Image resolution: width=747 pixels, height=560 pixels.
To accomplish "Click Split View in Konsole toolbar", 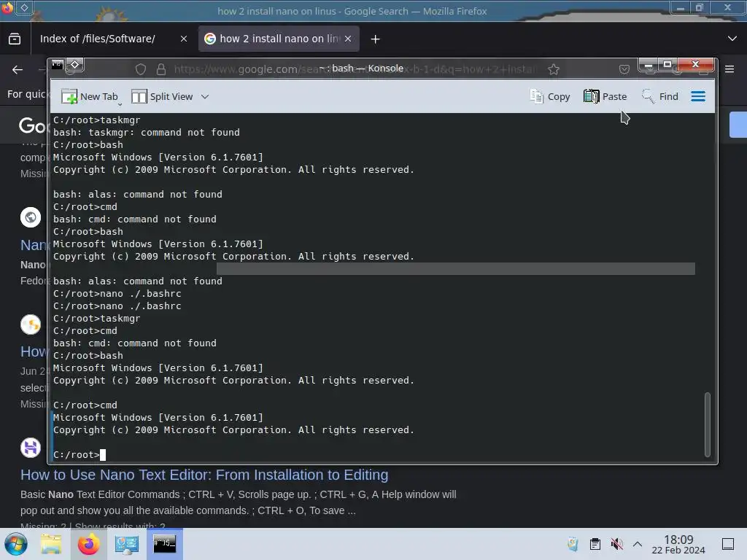I will tap(162, 97).
